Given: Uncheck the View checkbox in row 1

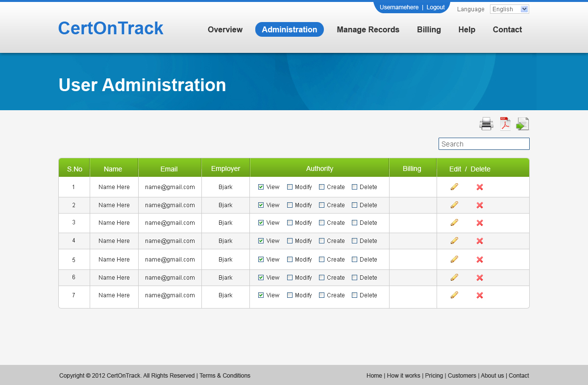Looking at the screenshot, I should 261,187.
